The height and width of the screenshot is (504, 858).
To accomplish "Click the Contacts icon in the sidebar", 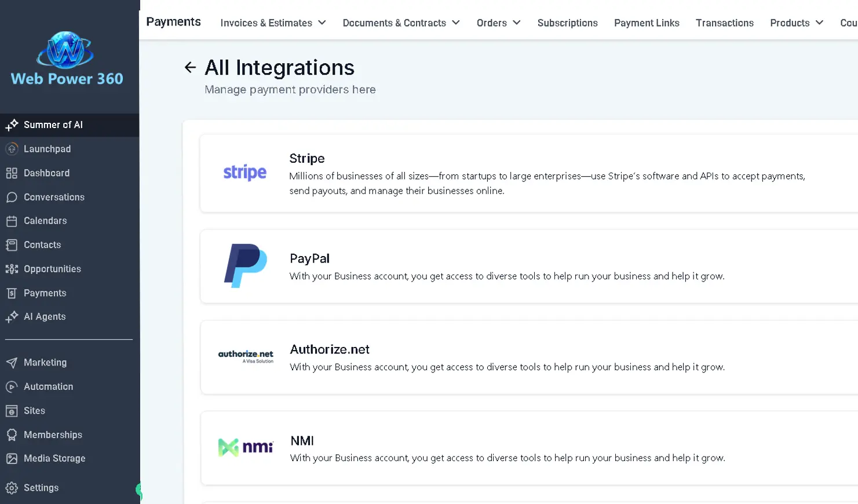I will (x=12, y=245).
